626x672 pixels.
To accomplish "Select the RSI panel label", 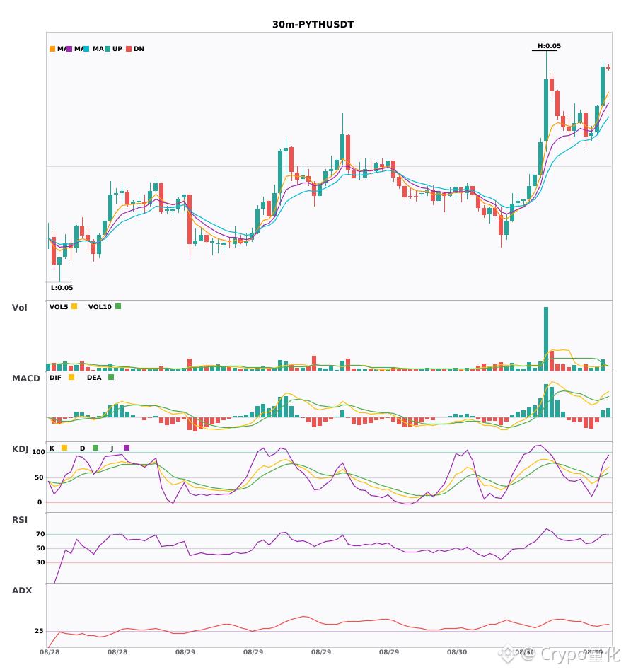I will click(x=20, y=520).
